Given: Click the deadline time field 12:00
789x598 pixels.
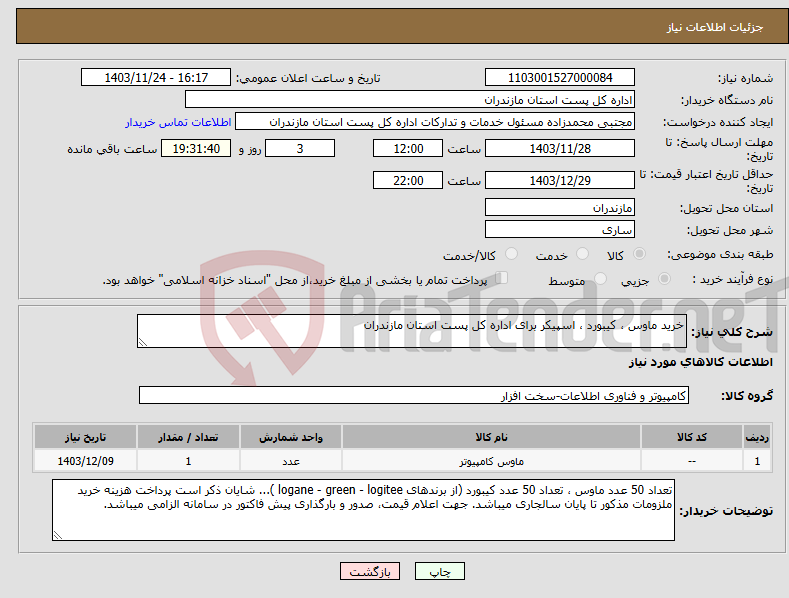Looking at the screenshot, I should pos(408,148).
